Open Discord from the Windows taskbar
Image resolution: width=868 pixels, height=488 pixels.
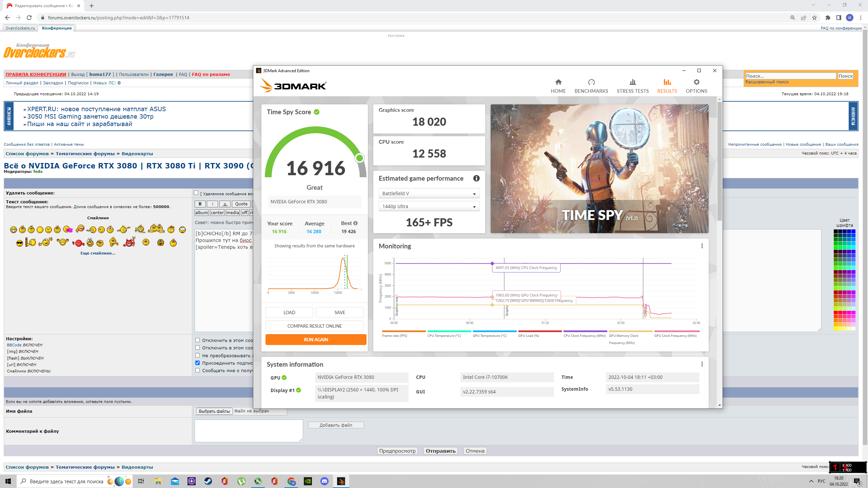324,481
